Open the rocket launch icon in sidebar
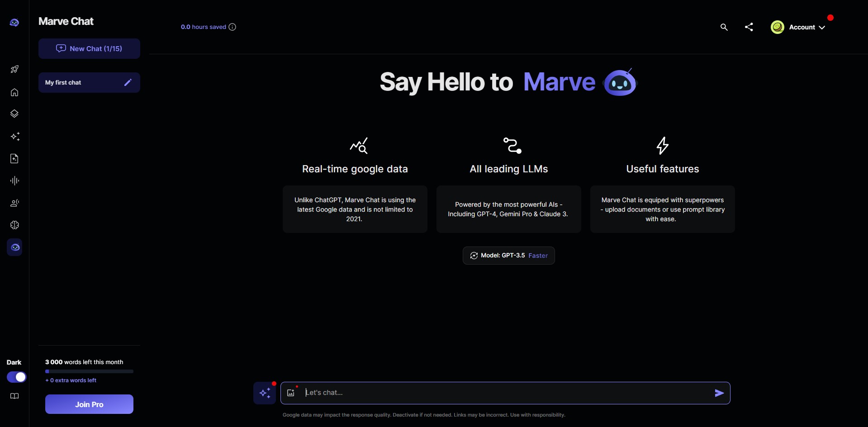Image resolution: width=868 pixels, height=427 pixels. [x=14, y=69]
